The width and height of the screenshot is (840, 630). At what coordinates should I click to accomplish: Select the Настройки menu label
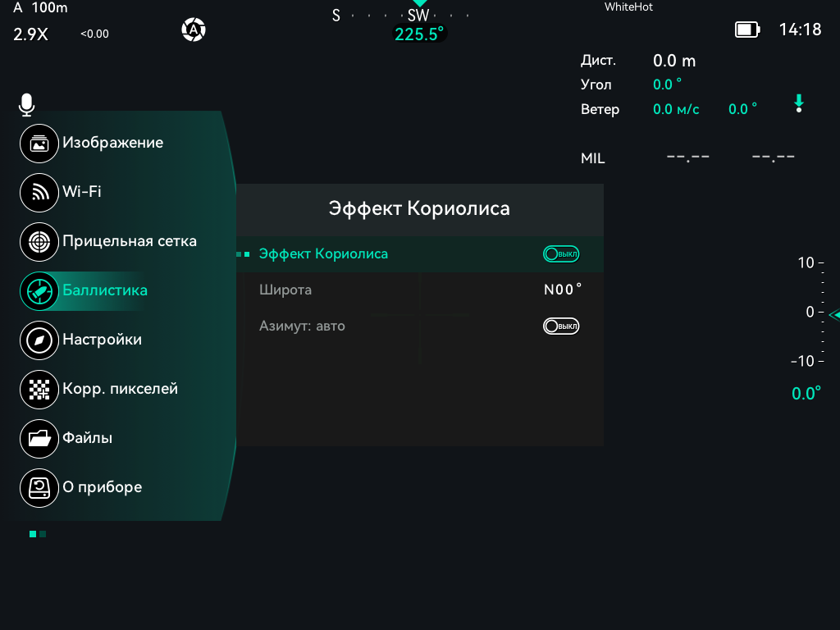[103, 339]
